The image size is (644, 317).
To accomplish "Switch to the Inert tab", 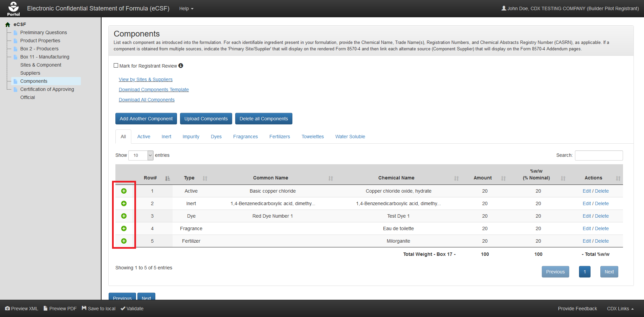I will pyautogui.click(x=166, y=137).
